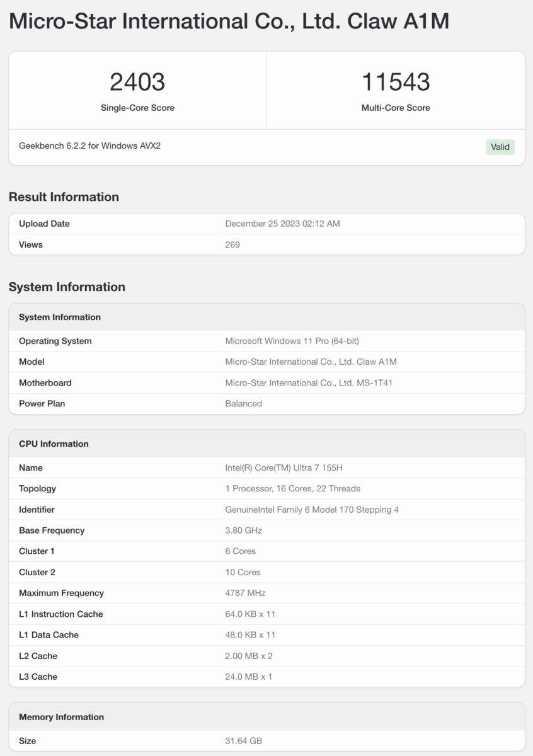Click the single-core score 2403
The height and width of the screenshot is (756, 533).
(137, 82)
